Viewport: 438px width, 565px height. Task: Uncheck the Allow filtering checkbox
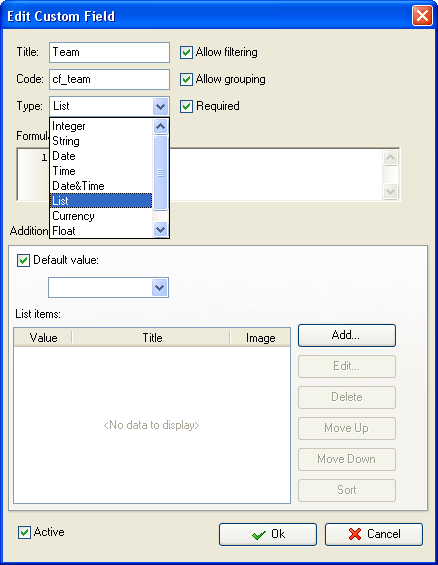point(186,52)
